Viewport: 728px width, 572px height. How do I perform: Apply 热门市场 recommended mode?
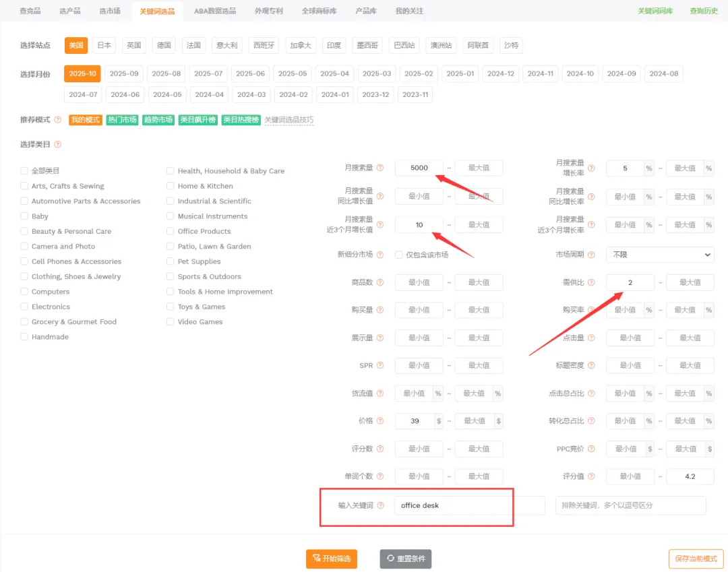(122, 120)
